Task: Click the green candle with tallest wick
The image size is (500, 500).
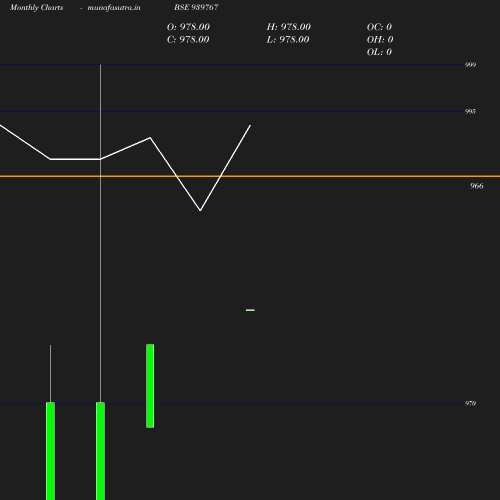Action: (x=100, y=451)
